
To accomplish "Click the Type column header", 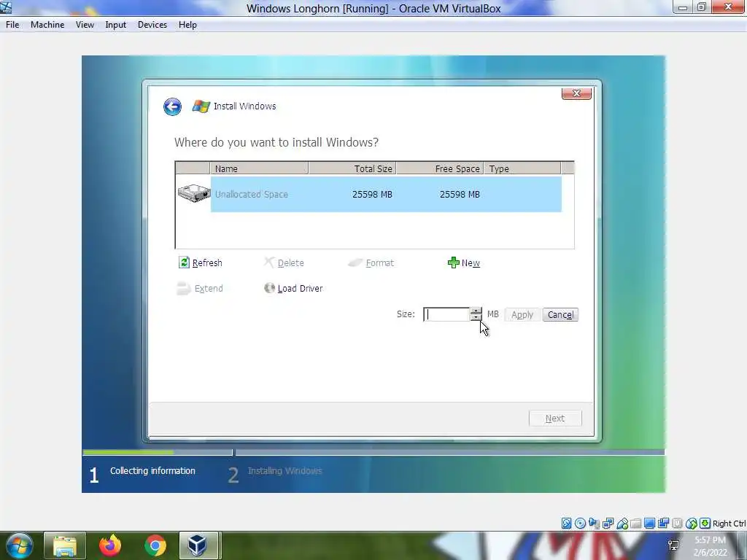I will tap(522, 168).
